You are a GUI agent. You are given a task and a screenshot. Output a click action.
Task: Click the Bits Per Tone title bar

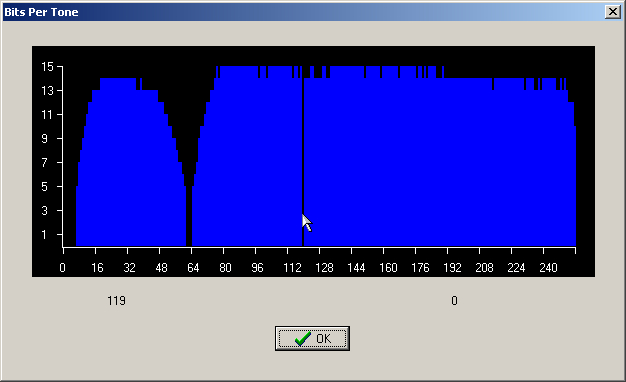[303, 12]
